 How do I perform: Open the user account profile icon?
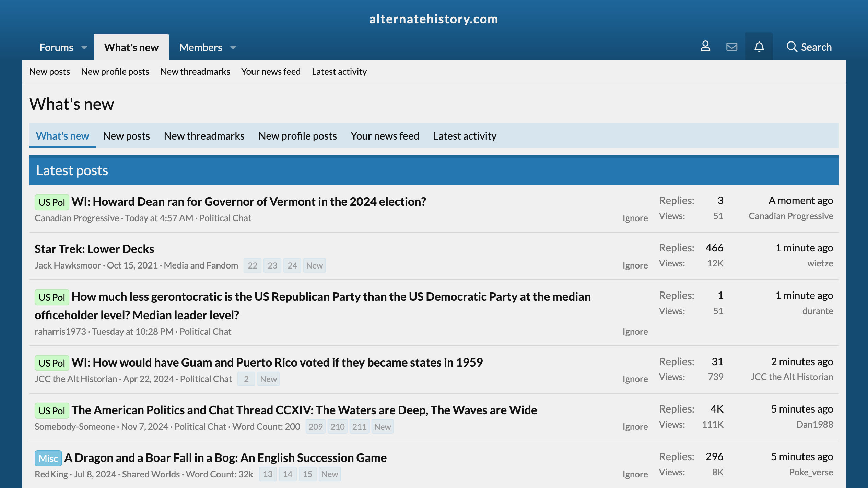click(x=705, y=47)
